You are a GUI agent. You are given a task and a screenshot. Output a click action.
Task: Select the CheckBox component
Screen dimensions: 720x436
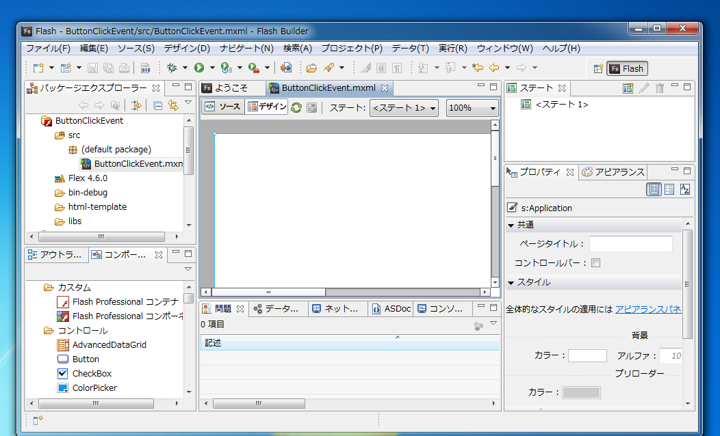click(x=84, y=374)
